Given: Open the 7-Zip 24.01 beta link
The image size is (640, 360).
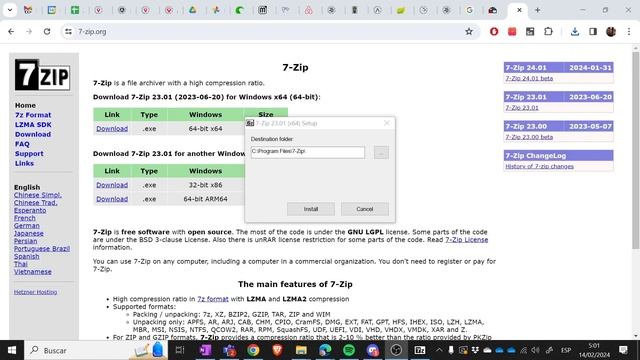Looking at the screenshot, I should 529,78.
